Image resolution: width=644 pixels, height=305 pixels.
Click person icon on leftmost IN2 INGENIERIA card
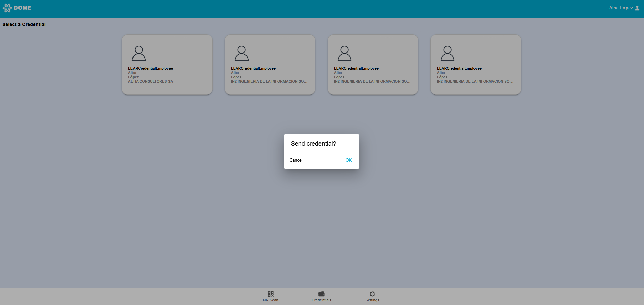tap(241, 53)
